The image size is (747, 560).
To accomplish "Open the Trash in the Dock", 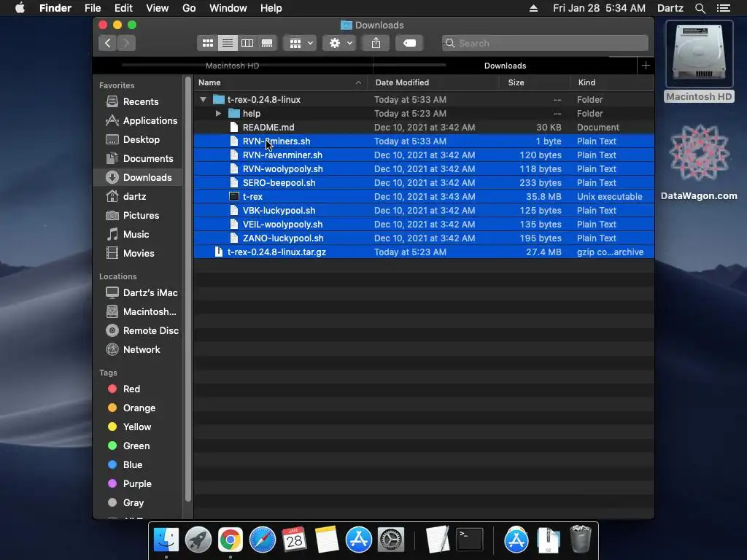I will pyautogui.click(x=581, y=539).
